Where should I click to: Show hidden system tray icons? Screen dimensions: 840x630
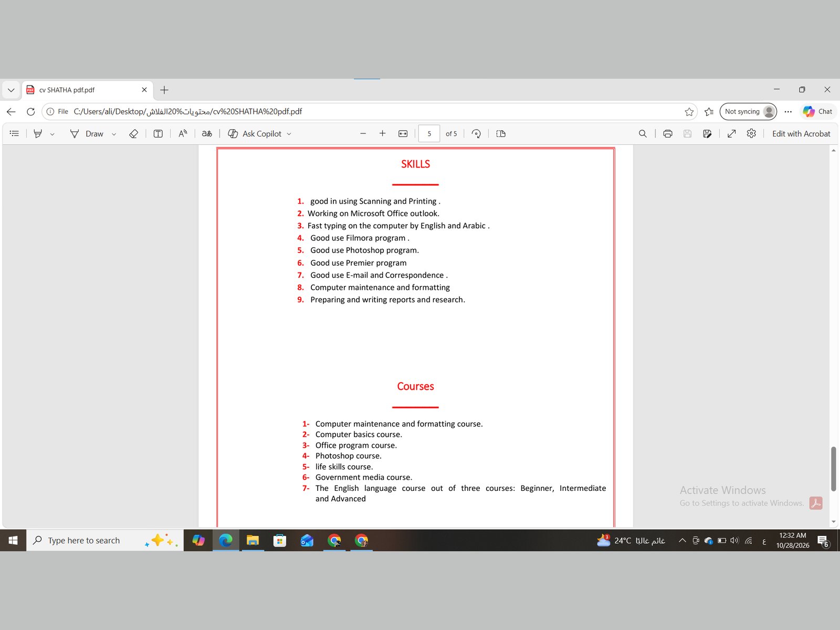pyautogui.click(x=682, y=540)
